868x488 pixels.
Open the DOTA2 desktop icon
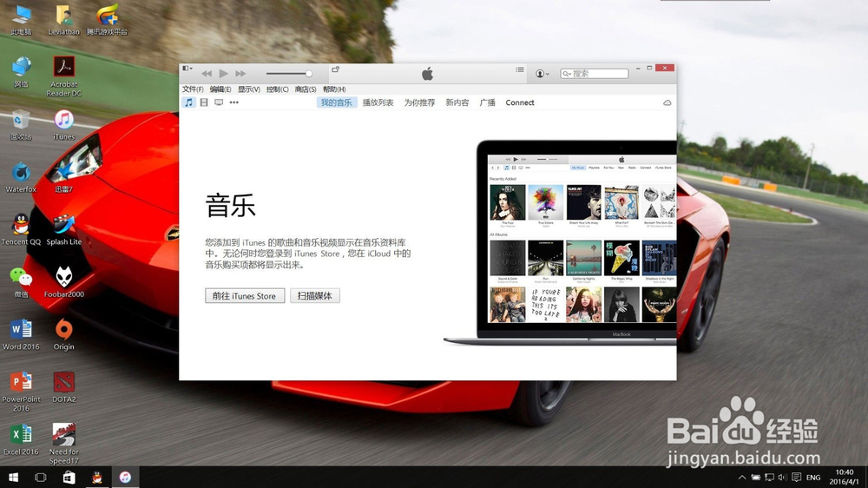pos(63,387)
